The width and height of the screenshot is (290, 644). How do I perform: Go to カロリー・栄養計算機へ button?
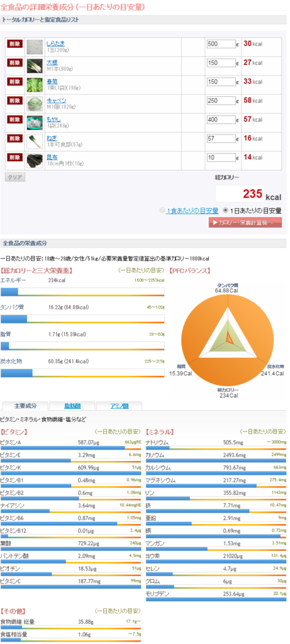pos(245,222)
